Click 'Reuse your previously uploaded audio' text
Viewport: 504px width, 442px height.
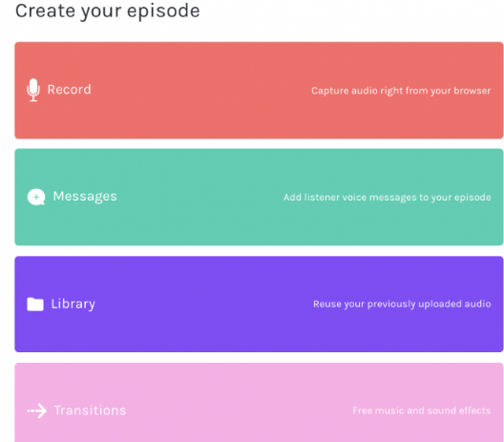tap(402, 305)
